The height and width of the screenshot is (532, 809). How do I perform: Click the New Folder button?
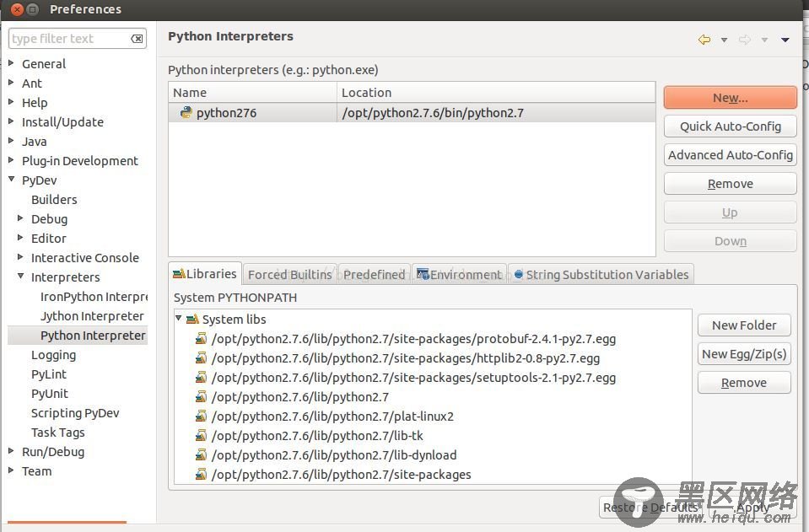[x=744, y=325]
